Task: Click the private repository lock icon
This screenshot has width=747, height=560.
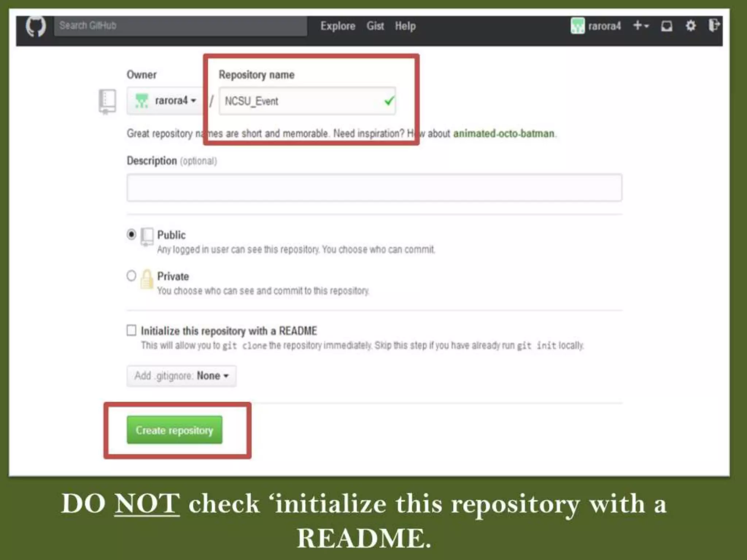Action: pyautogui.click(x=147, y=279)
